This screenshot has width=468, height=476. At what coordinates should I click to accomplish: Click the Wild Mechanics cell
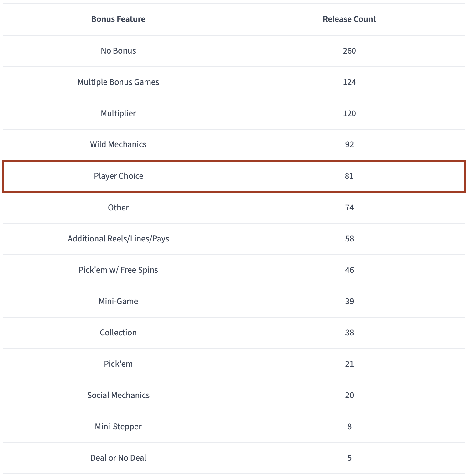click(118, 144)
